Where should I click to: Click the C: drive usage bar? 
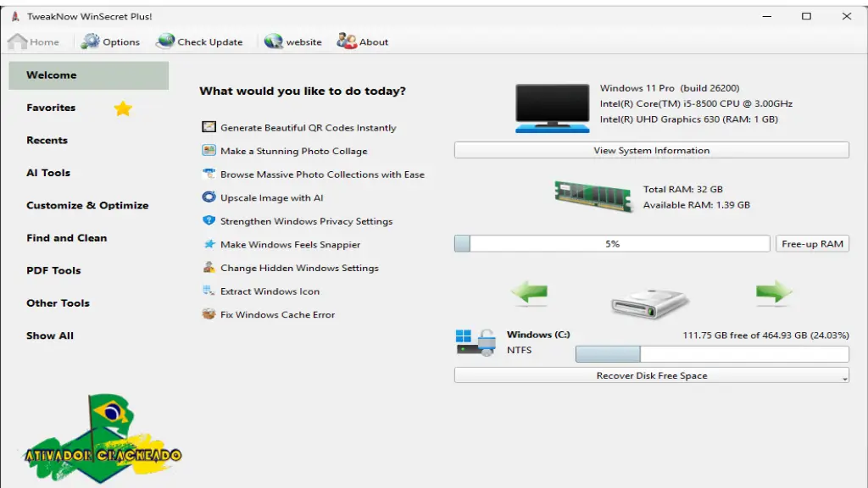tap(712, 353)
